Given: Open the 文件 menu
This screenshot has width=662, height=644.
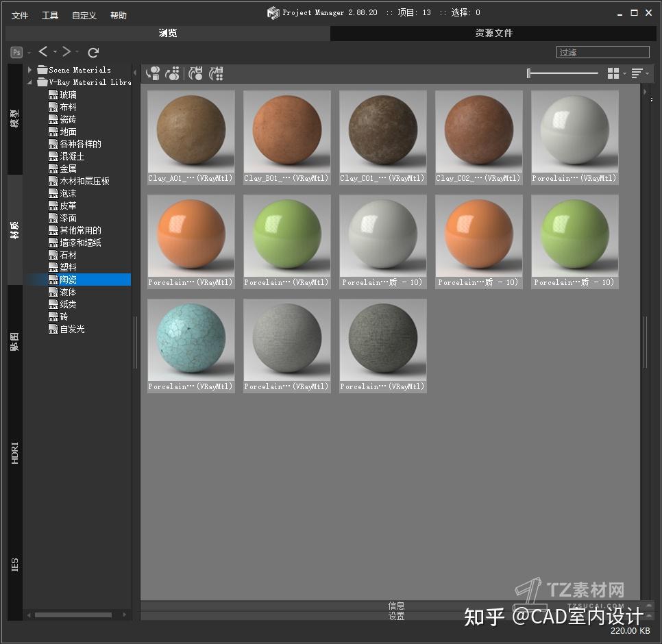Looking at the screenshot, I should coord(19,14).
